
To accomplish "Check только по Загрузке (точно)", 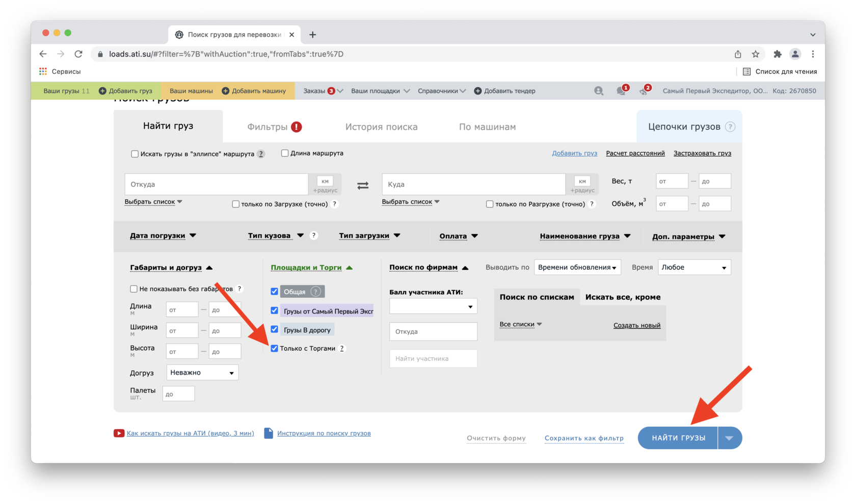I will 235,204.
